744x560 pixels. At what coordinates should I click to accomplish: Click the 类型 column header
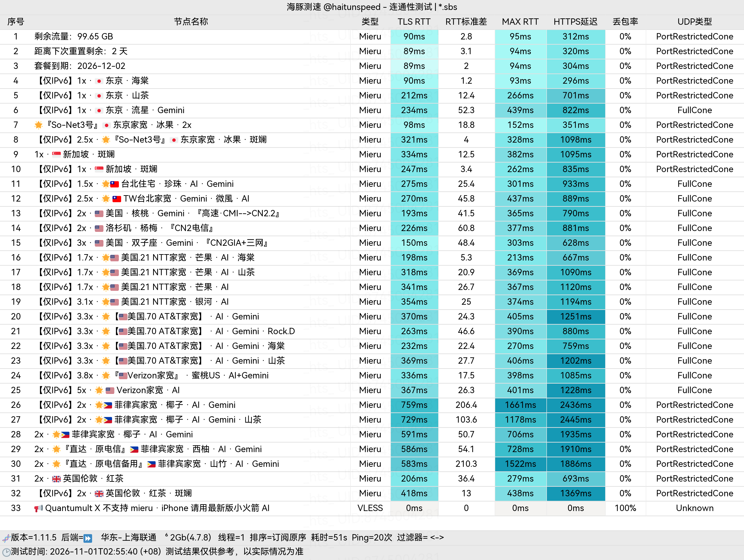370,22
